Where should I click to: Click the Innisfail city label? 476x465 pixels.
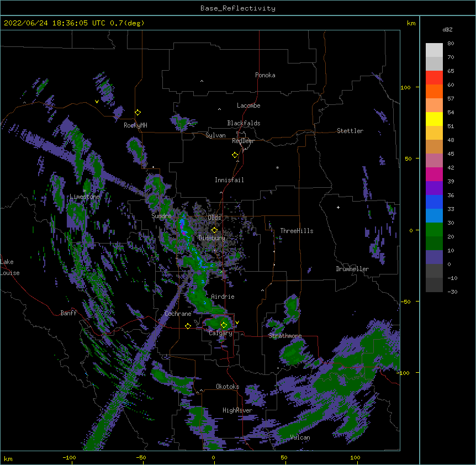pos(229,180)
